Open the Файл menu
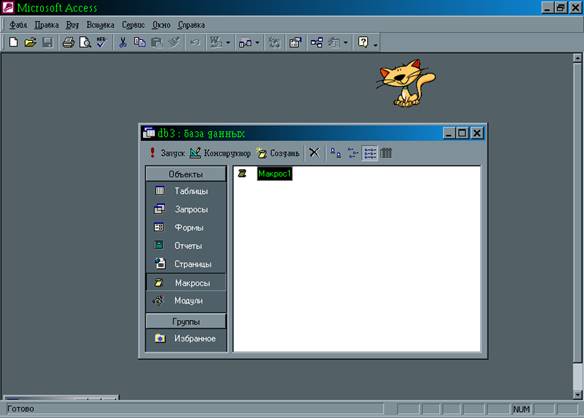The width and height of the screenshot is (584, 418). pyautogui.click(x=18, y=25)
